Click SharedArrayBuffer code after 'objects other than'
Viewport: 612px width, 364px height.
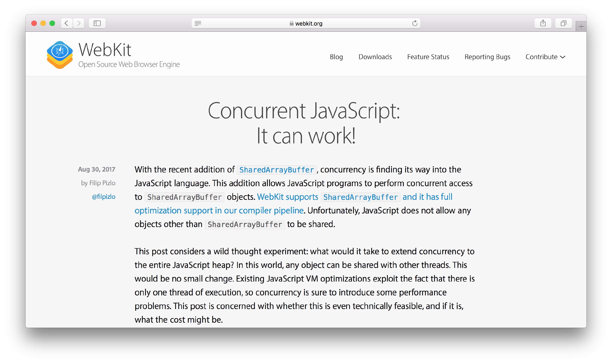(x=245, y=224)
